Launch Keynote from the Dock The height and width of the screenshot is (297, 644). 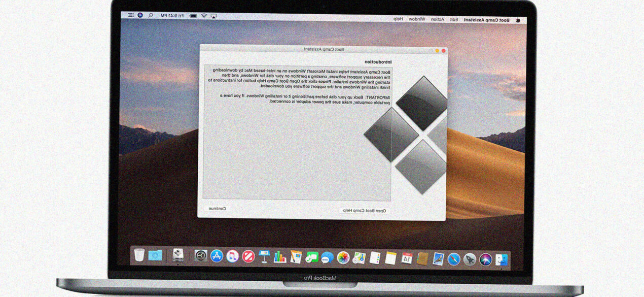pos(265,257)
